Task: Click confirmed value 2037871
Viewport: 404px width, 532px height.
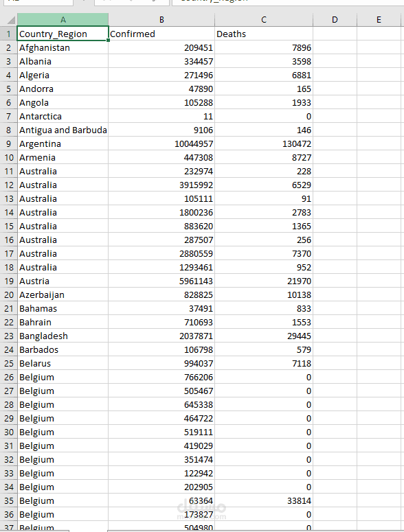Action: [x=161, y=336]
